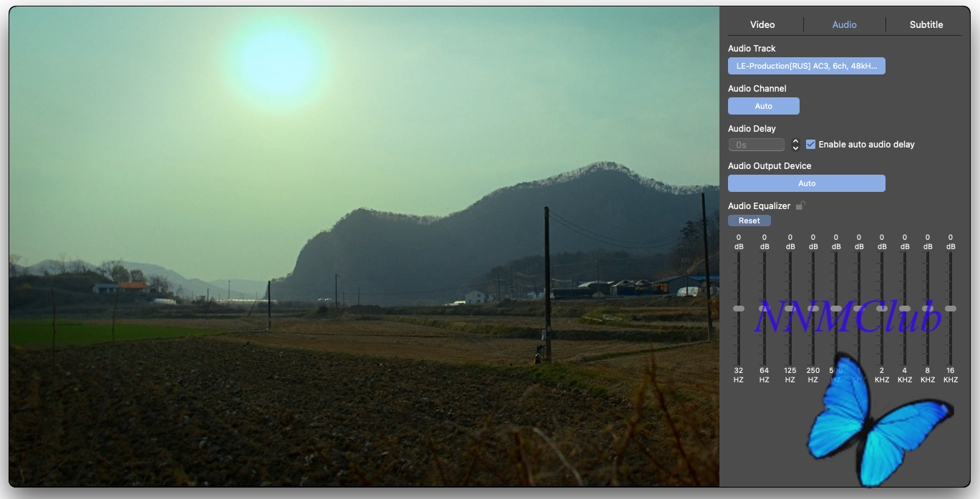980x499 pixels.
Task: Reset the audio equalizer
Action: [x=749, y=221]
